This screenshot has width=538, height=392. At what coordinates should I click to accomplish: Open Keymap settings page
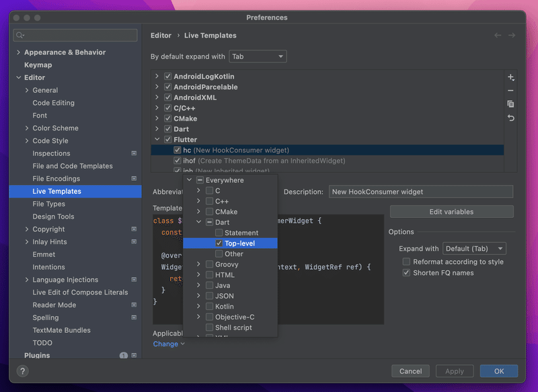point(38,65)
